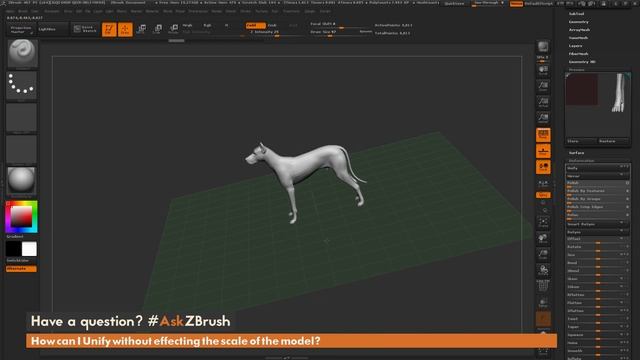Image resolution: width=640 pixels, height=360 pixels.
Task: Click the QuickSave button
Action: [454, 4]
